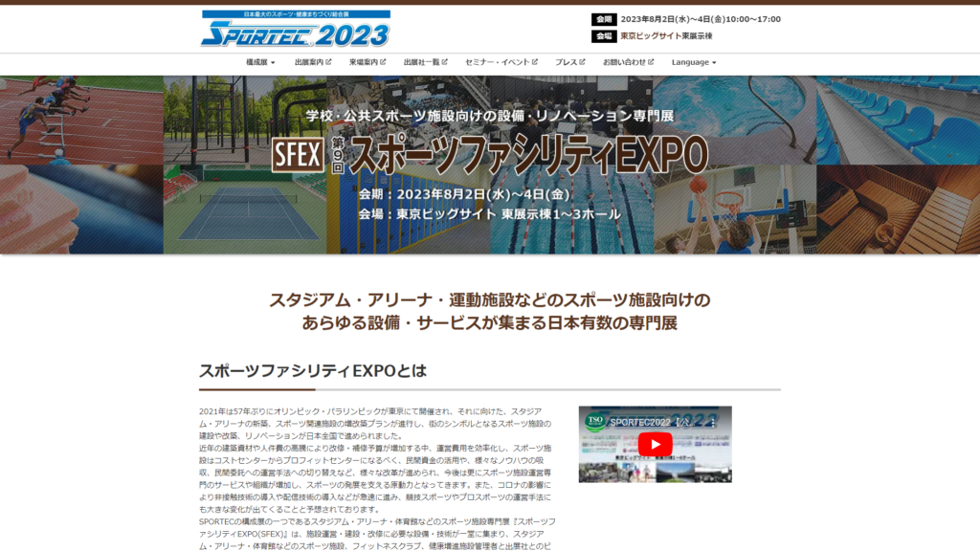This screenshot has height=551, width=980.
Task: Open the 東京ビッグサイト東展示棟 venue link
Action: [666, 36]
